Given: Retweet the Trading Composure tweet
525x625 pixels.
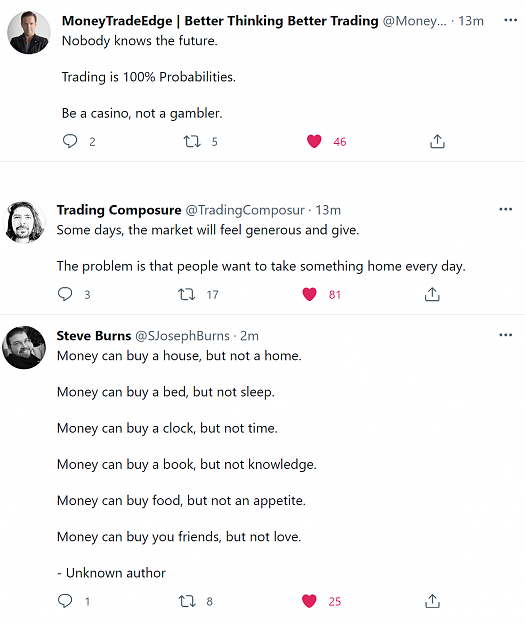Looking at the screenshot, I should 187,295.
